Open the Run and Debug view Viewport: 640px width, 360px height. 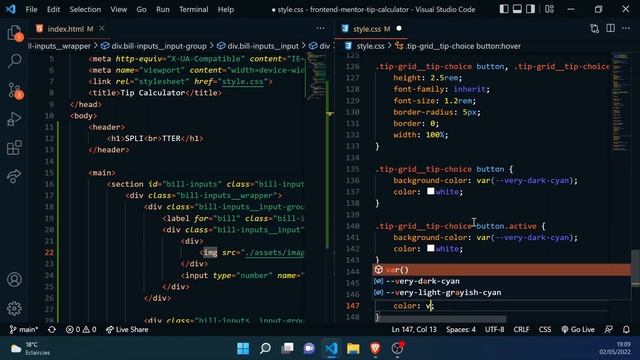click(x=14, y=119)
